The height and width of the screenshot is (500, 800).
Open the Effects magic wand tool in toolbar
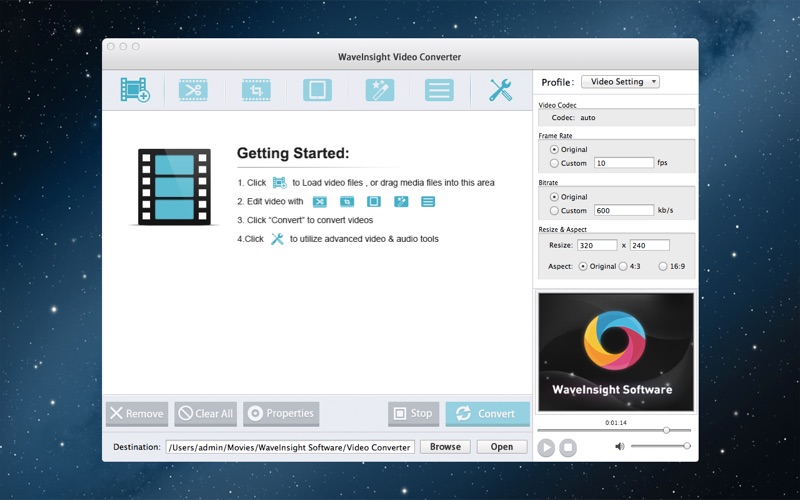pyautogui.click(x=380, y=90)
